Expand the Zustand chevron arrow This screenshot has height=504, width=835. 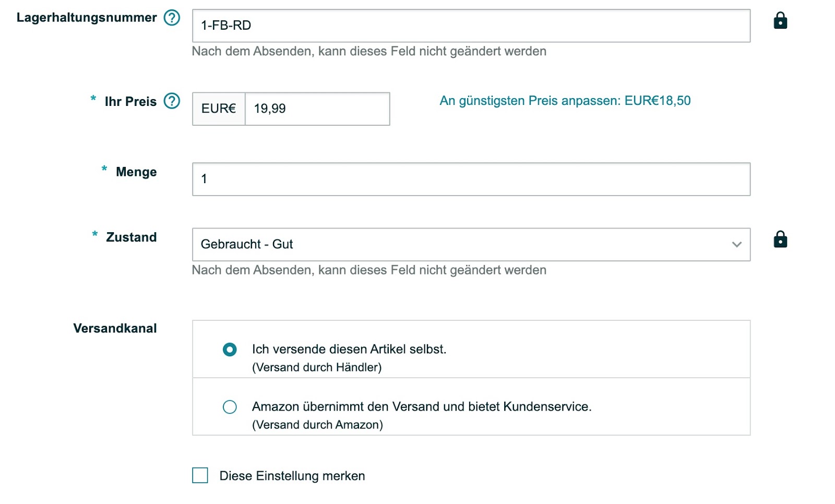(x=736, y=245)
